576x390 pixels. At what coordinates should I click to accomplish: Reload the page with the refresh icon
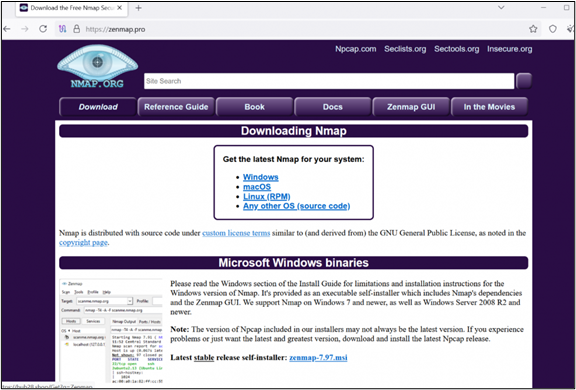pos(43,29)
